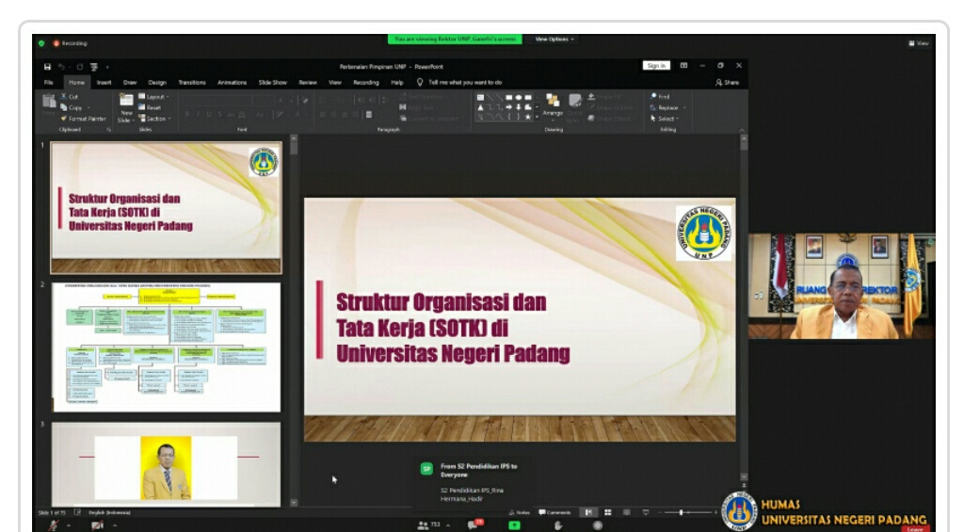Adjust the zoom slider in status bar
The image size is (980, 532).
coord(682,512)
